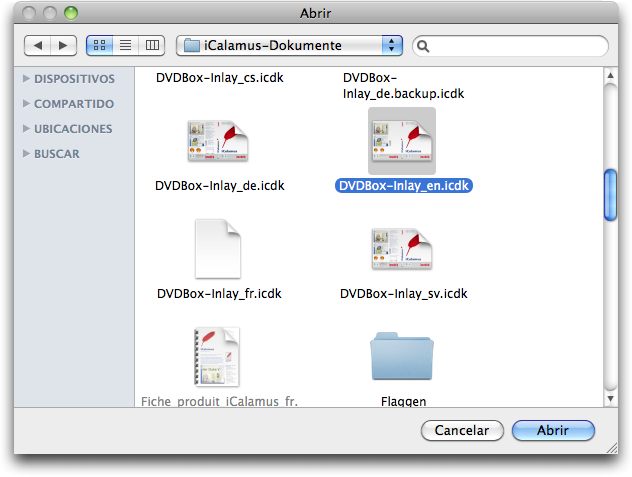This screenshot has width=632, height=477.
Task: Click the window resize grip corner
Action: coord(612,448)
